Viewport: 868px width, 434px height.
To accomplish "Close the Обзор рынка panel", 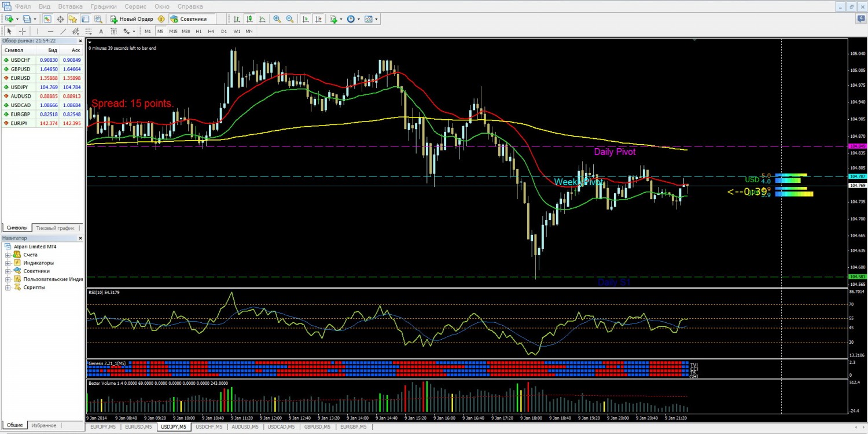I will pyautogui.click(x=80, y=41).
